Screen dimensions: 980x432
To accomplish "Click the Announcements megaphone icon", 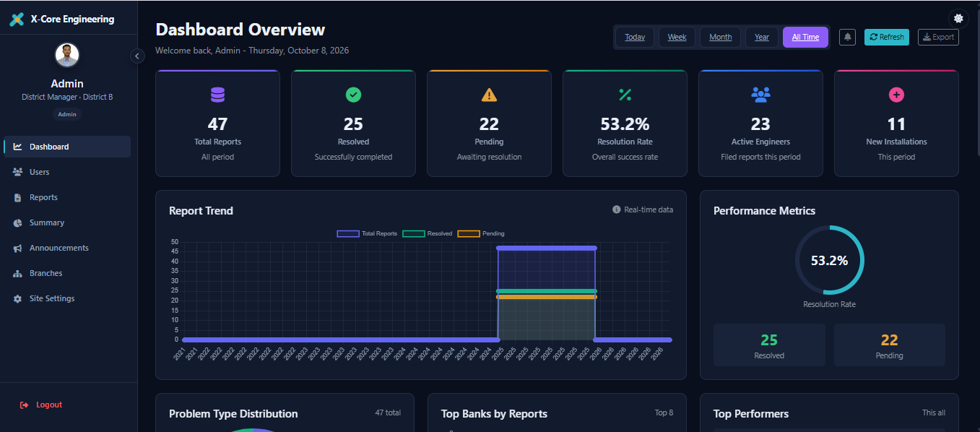I will [17, 248].
